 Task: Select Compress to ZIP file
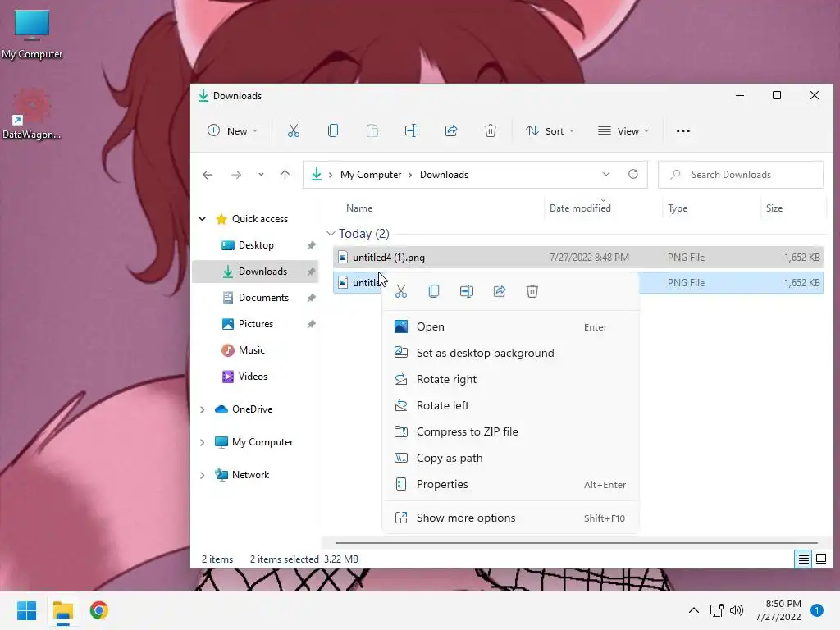tap(510, 431)
